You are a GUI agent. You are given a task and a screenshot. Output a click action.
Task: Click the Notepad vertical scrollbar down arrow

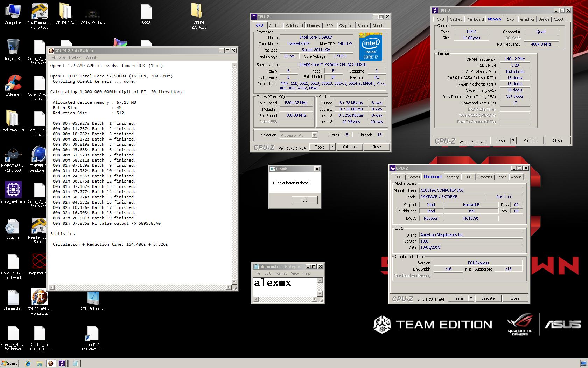pyautogui.click(x=320, y=293)
